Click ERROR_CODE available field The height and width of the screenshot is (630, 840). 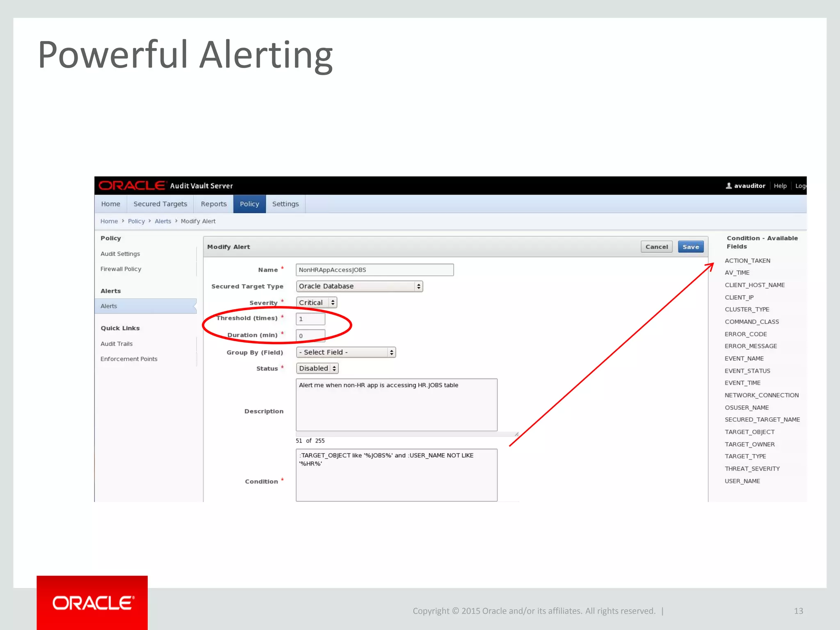[746, 334]
